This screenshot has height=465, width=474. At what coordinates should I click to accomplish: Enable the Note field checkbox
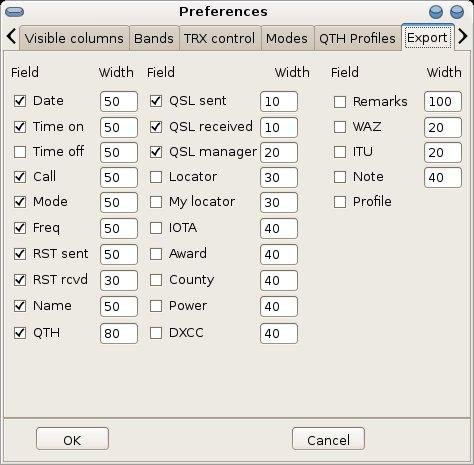[x=340, y=177]
